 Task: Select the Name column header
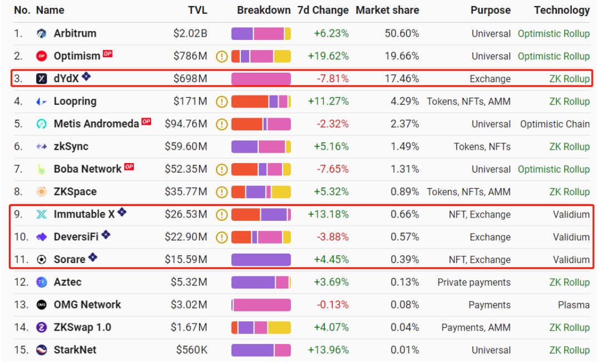coord(50,11)
